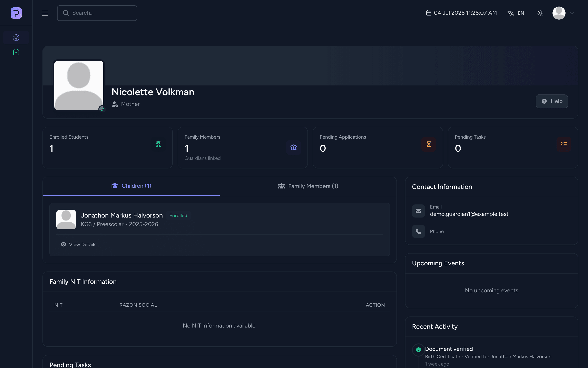Click the email envelope icon

click(x=418, y=211)
